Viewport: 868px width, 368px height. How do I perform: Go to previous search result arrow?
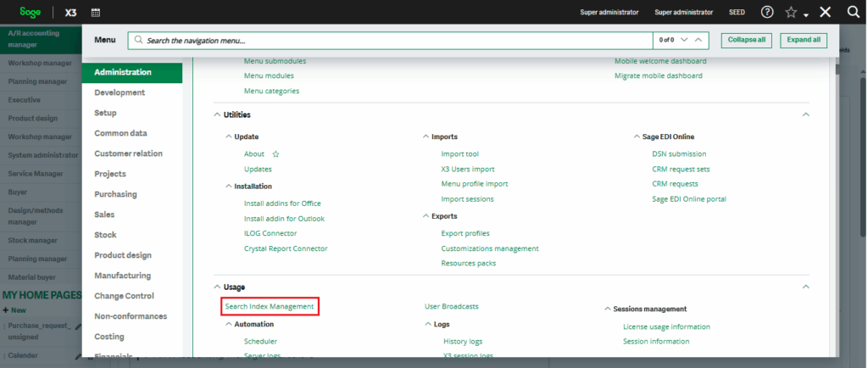point(698,40)
